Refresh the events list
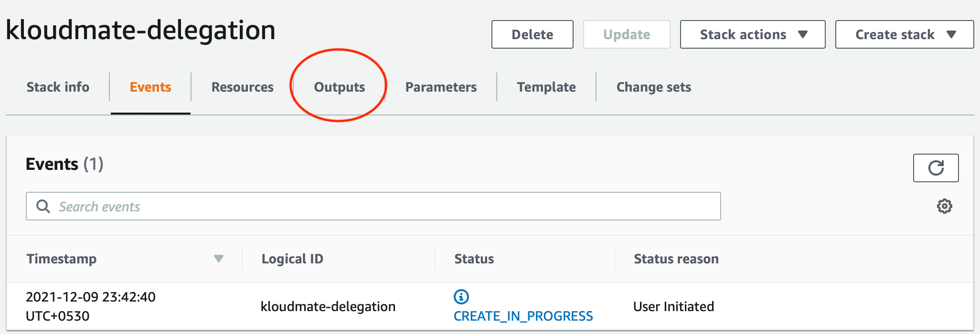This screenshot has height=334, width=980. tap(936, 168)
